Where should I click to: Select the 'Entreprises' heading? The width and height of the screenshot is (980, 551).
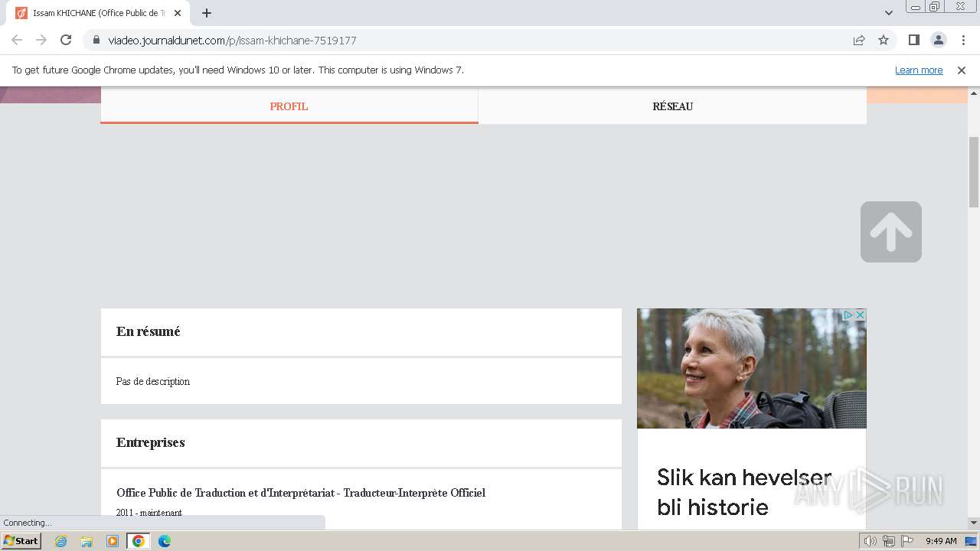pos(151,442)
